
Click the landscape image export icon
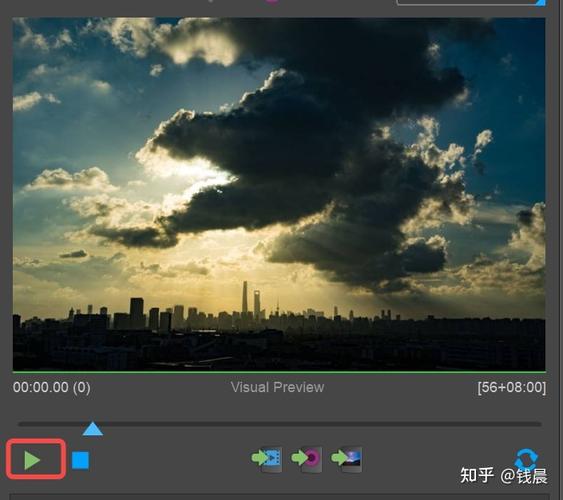click(346, 458)
